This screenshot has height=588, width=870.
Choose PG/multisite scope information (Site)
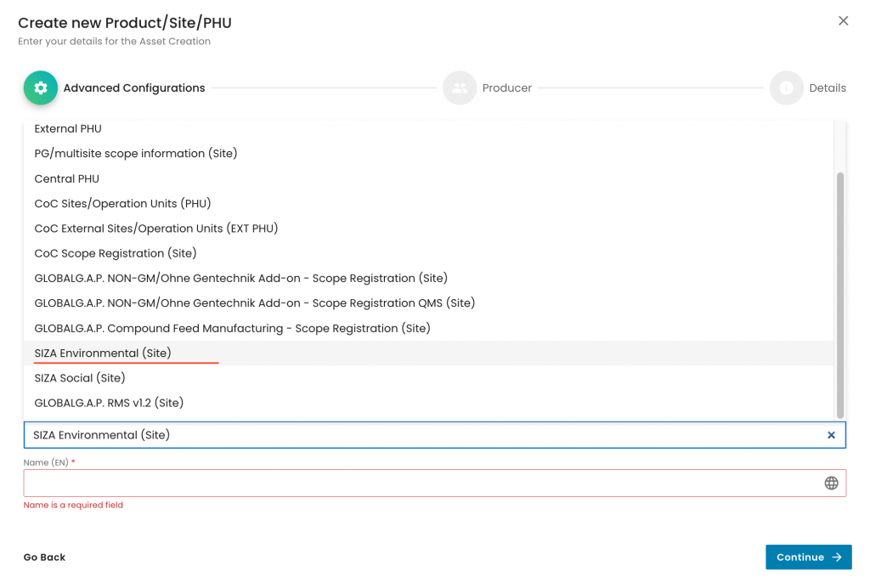[136, 154]
